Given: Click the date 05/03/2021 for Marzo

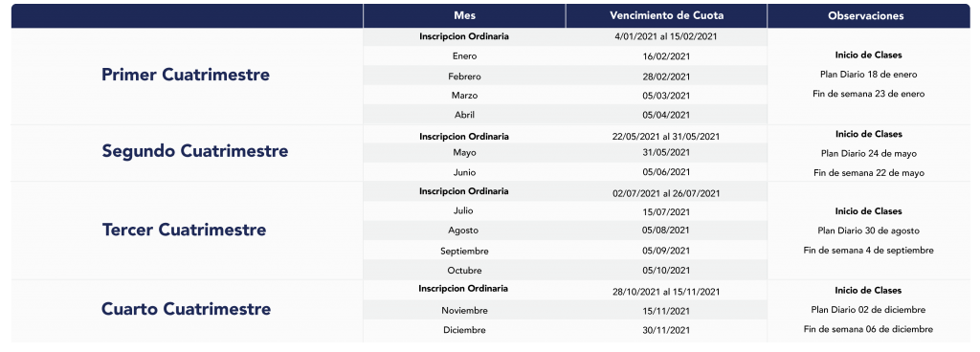Looking at the screenshot, I should point(666,96).
